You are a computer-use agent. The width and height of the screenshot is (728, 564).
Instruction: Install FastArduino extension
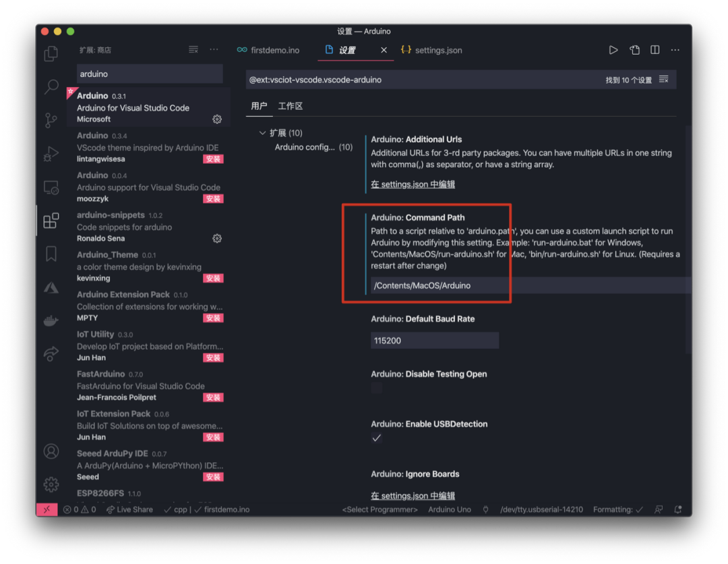pos(213,397)
